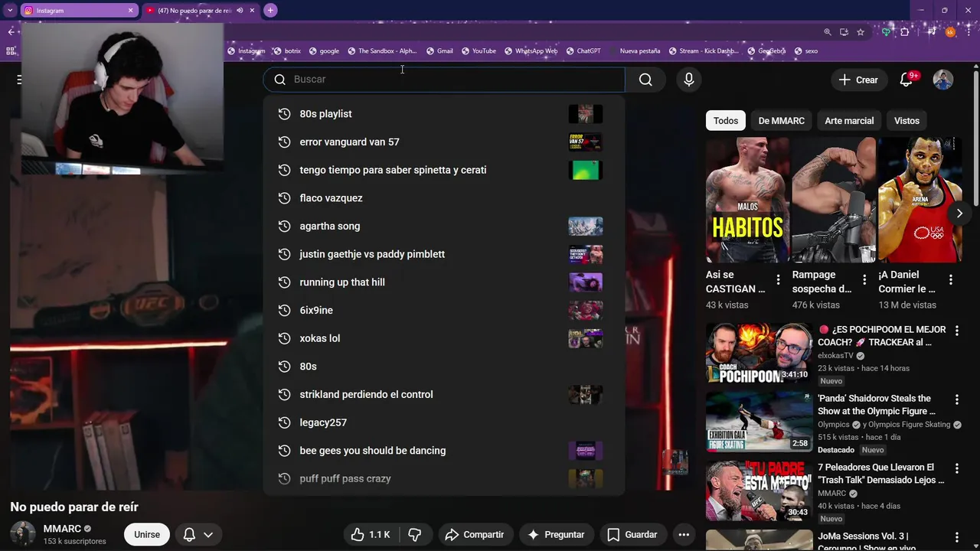The width and height of the screenshot is (980, 551).
Task: Open the Gmail bookmark
Action: pos(439,51)
